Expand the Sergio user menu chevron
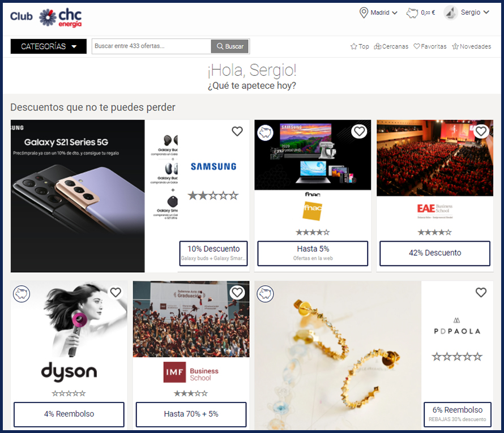The width and height of the screenshot is (504, 433). (x=486, y=12)
